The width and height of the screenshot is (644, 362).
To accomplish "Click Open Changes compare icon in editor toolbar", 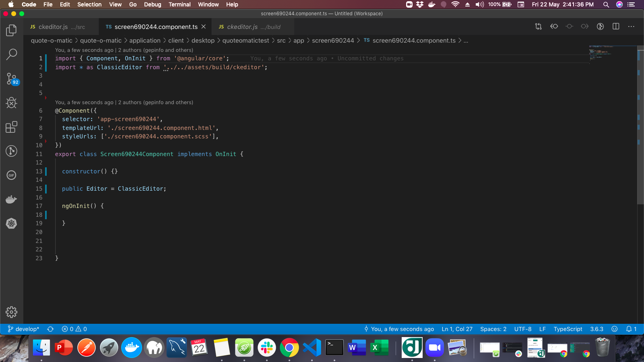I will click(x=539, y=27).
